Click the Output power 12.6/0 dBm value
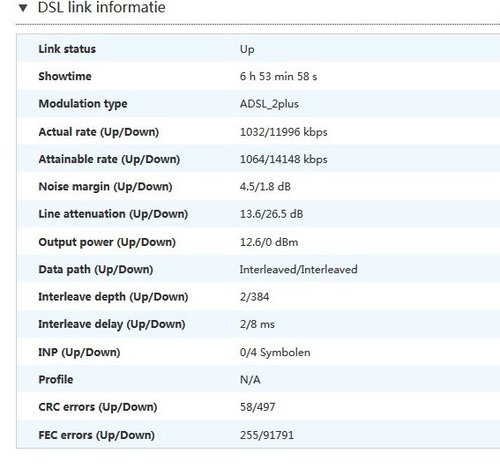The width and height of the screenshot is (500, 476). tap(269, 242)
